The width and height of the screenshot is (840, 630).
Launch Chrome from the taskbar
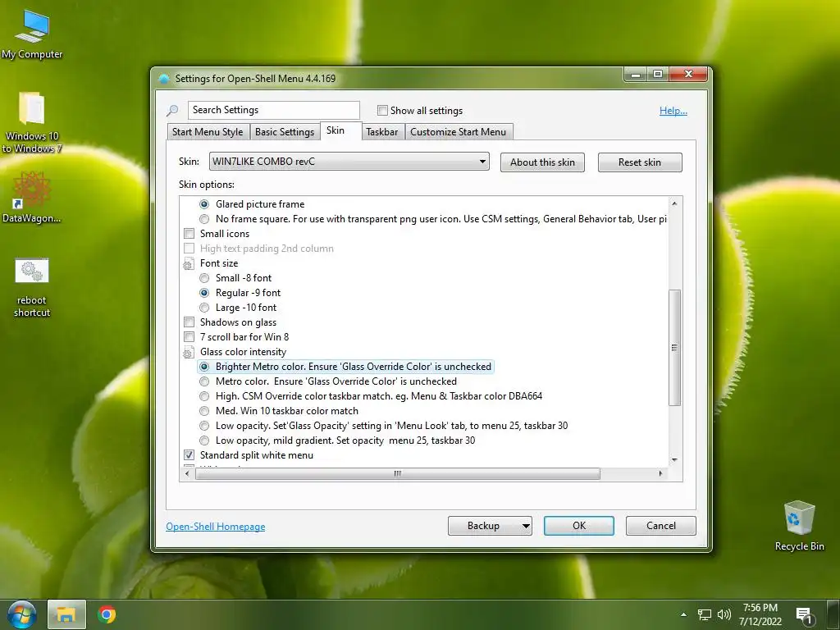pos(107,614)
